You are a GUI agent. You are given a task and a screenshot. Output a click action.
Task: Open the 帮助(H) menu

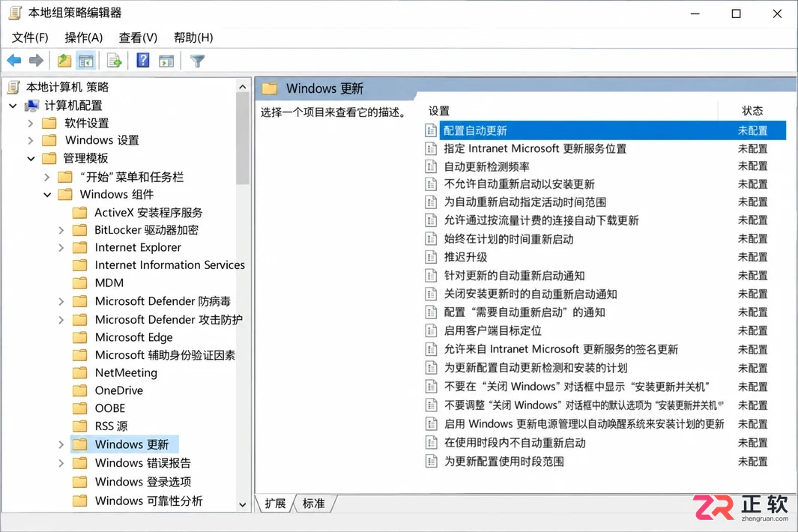193,37
